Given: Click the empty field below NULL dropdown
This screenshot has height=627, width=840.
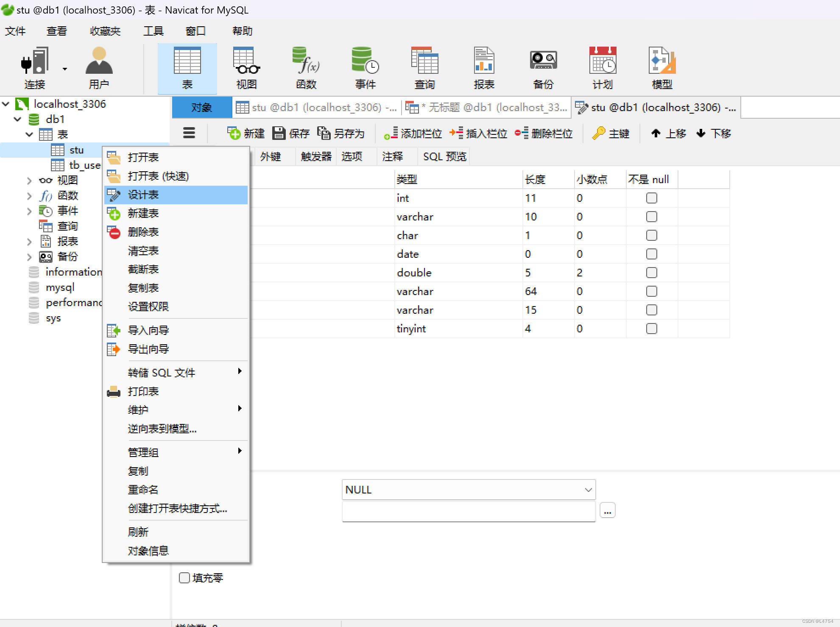Looking at the screenshot, I should (468, 511).
